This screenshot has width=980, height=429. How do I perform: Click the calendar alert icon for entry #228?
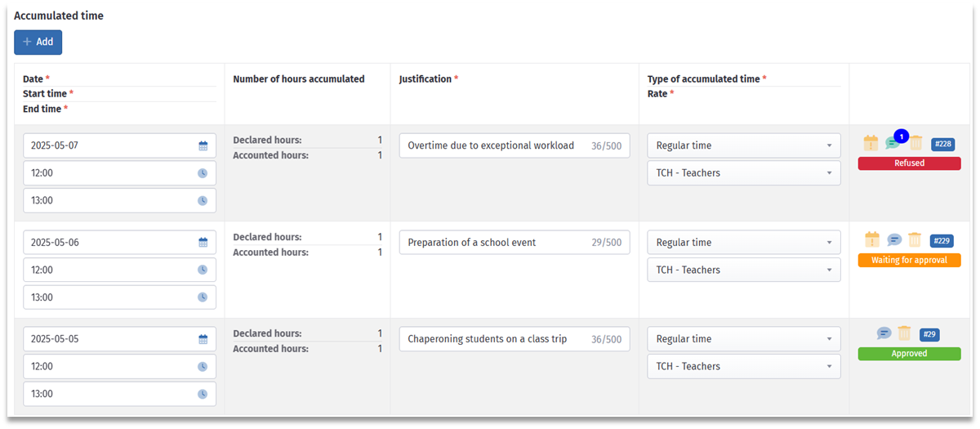coord(871,143)
